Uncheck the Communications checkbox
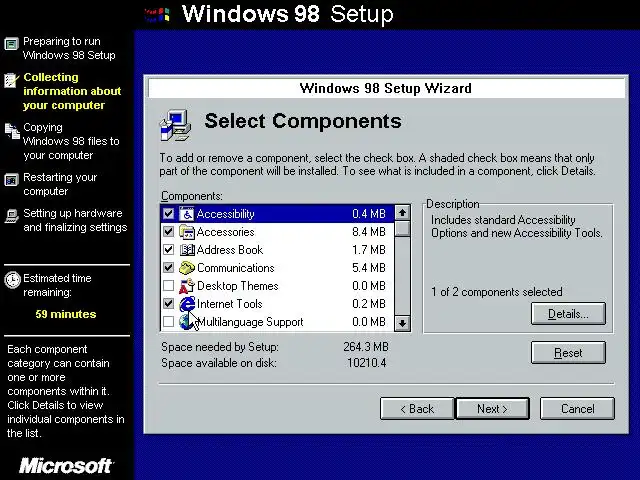The image size is (640, 480). [168, 267]
